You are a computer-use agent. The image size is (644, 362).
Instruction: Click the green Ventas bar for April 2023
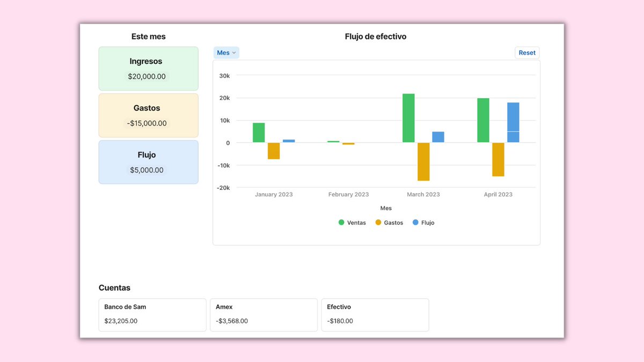click(483, 120)
